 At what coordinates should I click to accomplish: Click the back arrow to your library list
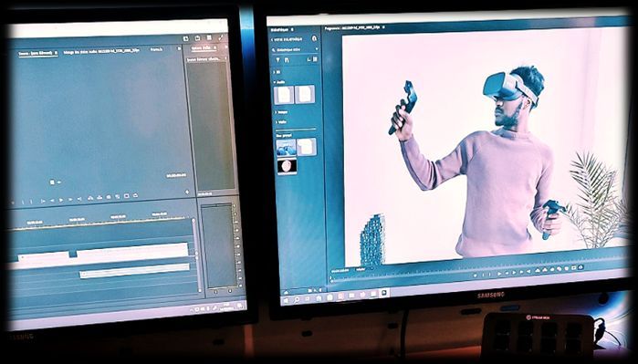click(x=272, y=39)
